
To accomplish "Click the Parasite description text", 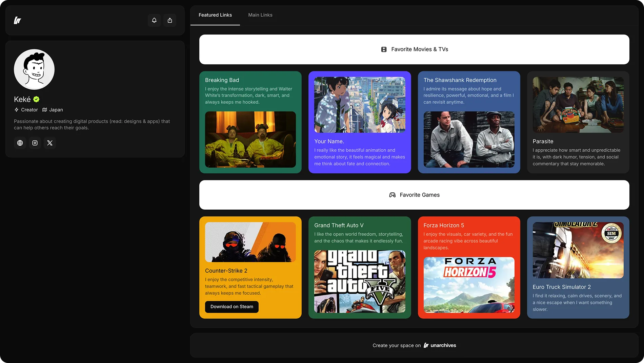I will click(577, 157).
